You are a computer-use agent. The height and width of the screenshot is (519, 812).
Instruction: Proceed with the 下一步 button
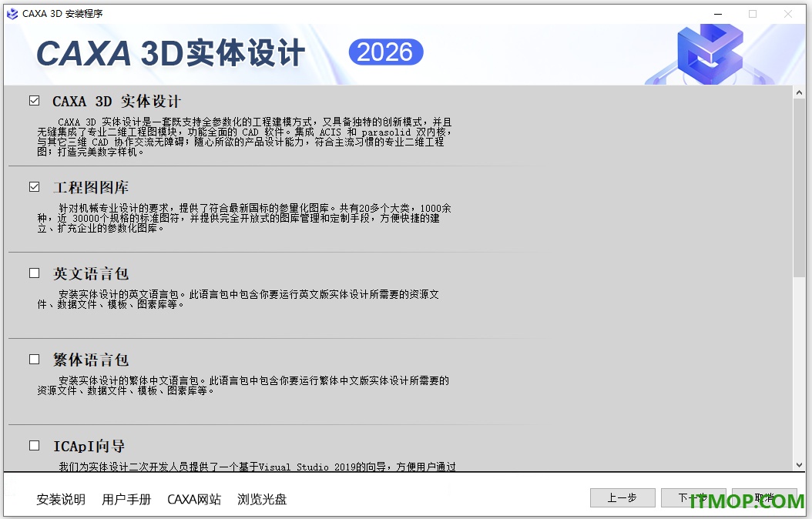(x=693, y=497)
